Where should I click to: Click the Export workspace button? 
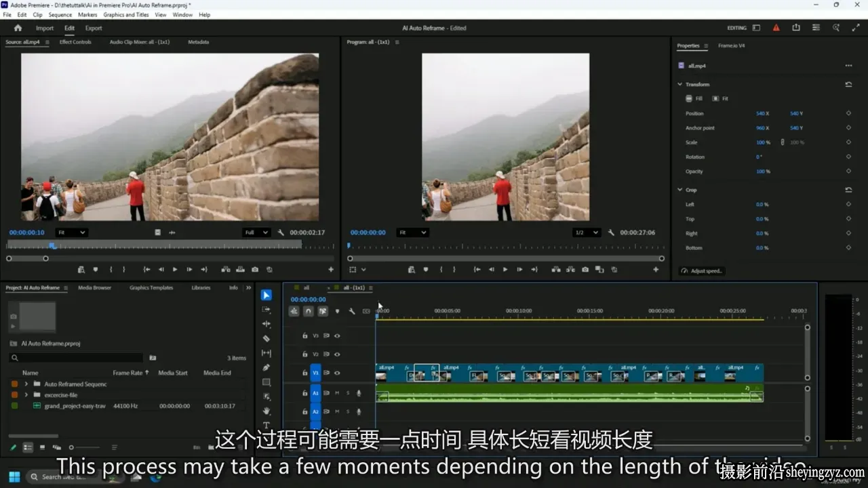[x=94, y=28]
